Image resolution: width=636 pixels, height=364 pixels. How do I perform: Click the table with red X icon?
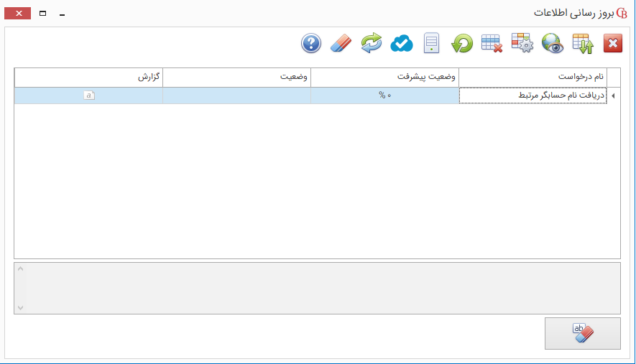tap(492, 44)
